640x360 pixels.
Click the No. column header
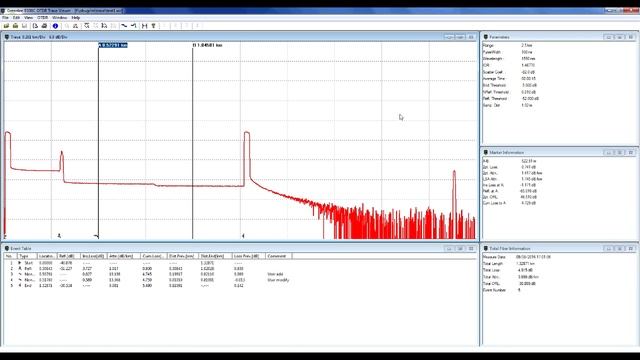point(9,256)
